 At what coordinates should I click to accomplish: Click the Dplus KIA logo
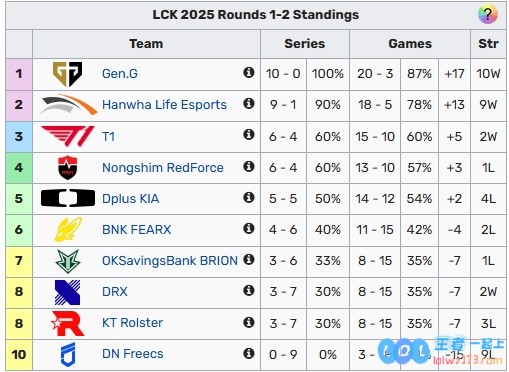tap(68, 198)
